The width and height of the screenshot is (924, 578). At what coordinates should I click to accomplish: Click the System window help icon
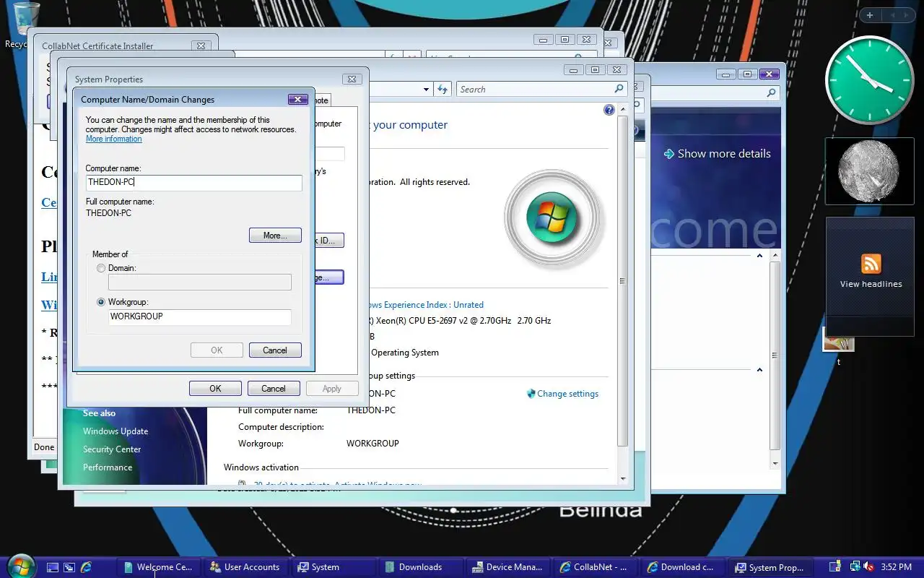click(609, 111)
